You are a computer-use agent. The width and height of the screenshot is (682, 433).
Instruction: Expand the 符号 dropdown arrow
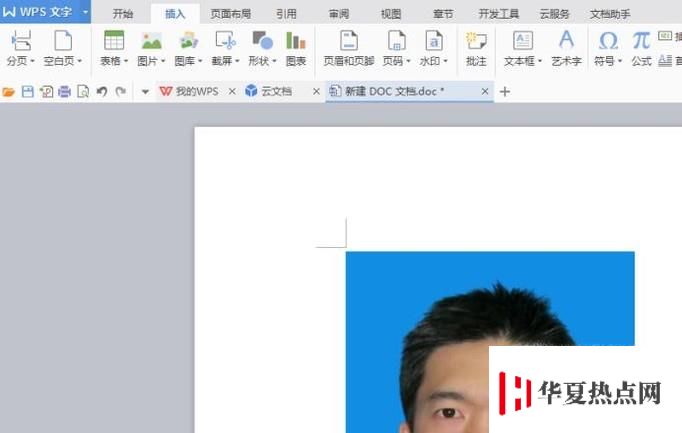click(620, 61)
